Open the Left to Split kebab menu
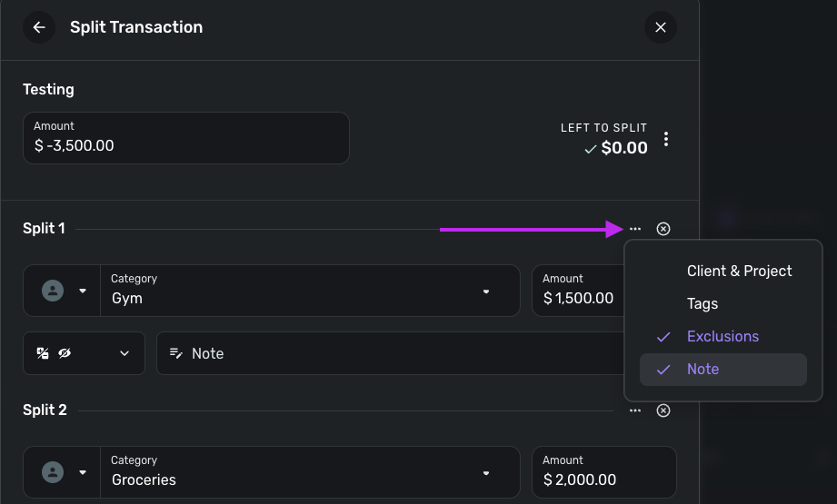The height and width of the screenshot is (504, 837). click(666, 139)
